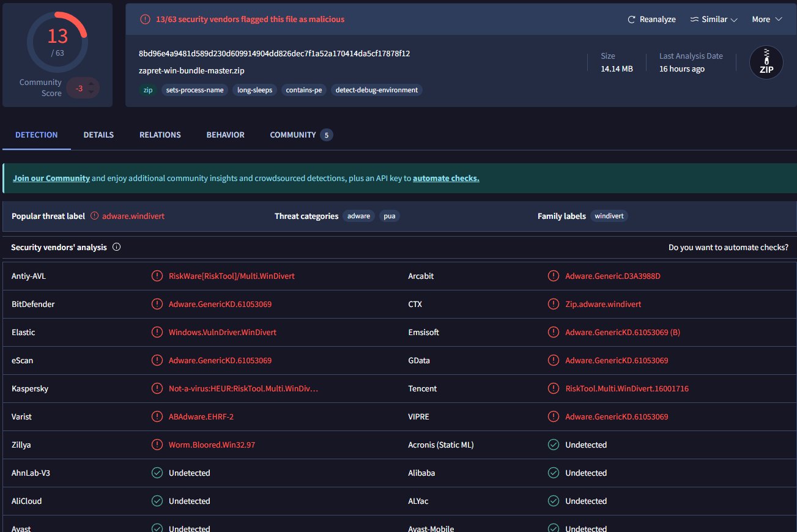Click Acronis (Static ML) undetected check icon
Image resolution: width=797 pixels, height=532 pixels.
554,445
